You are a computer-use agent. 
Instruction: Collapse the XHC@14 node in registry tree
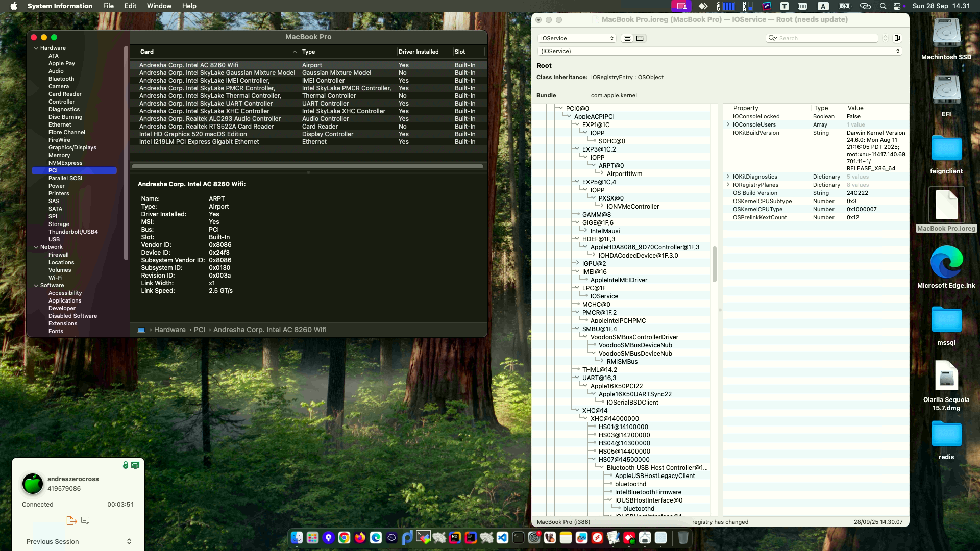tap(577, 410)
